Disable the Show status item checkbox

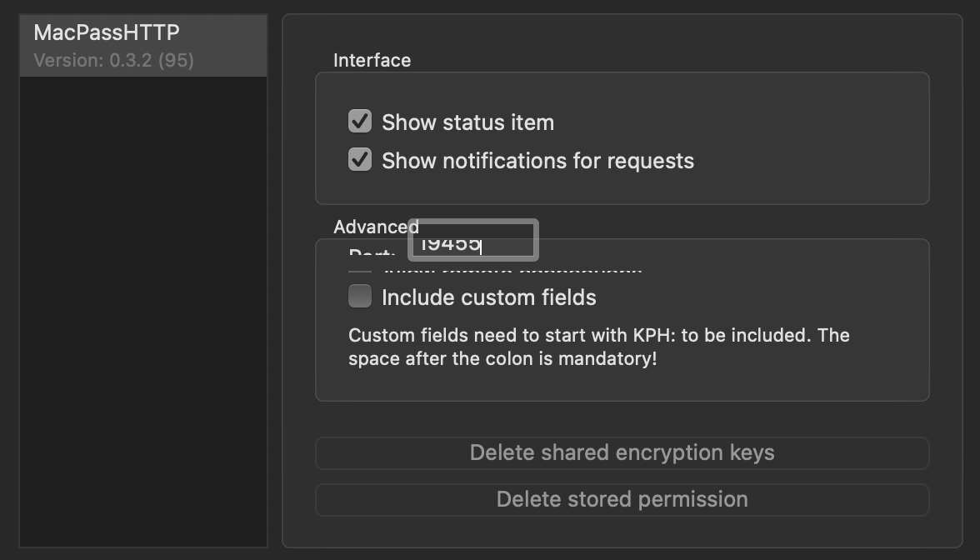click(x=359, y=121)
